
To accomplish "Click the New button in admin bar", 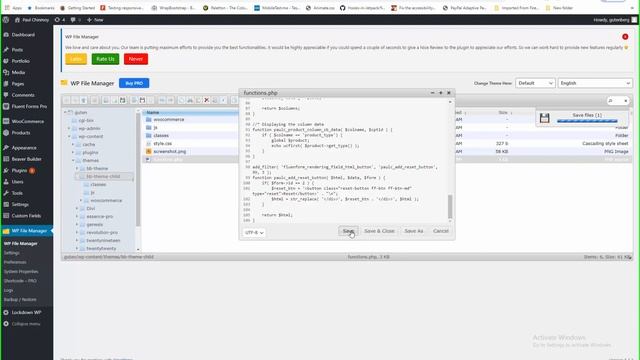I will [95, 20].
